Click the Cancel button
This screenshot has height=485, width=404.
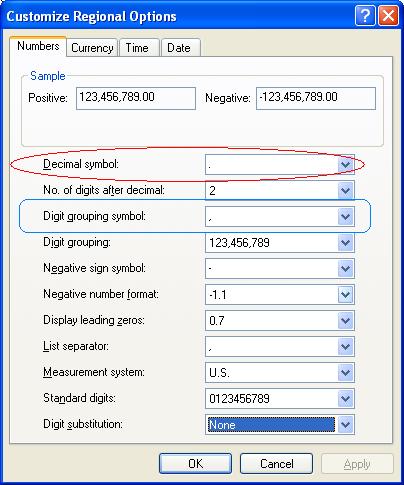277,464
